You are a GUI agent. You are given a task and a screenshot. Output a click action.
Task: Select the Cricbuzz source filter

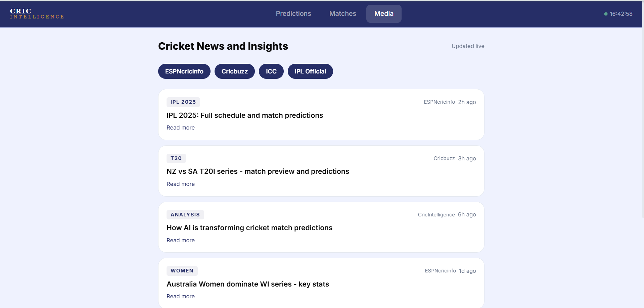234,71
